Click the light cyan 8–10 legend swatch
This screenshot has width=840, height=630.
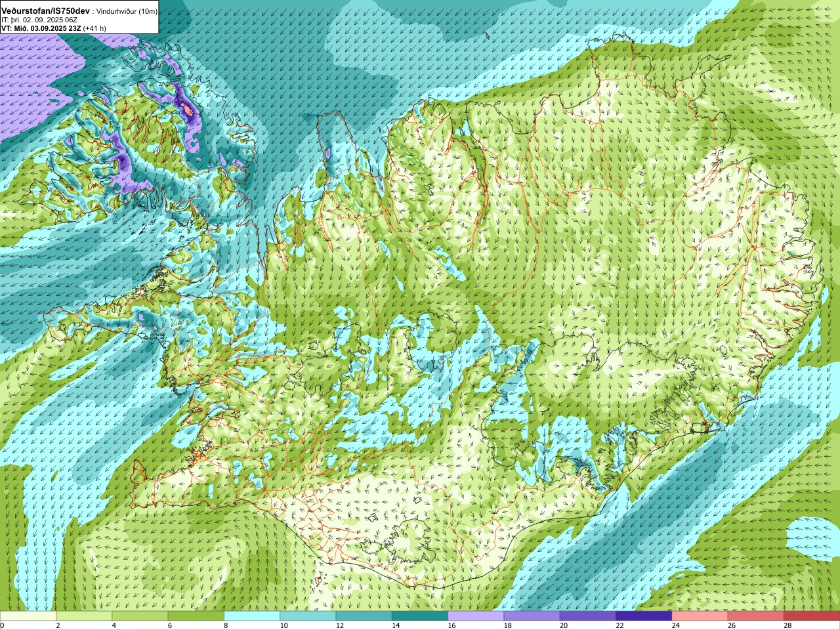point(252,616)
